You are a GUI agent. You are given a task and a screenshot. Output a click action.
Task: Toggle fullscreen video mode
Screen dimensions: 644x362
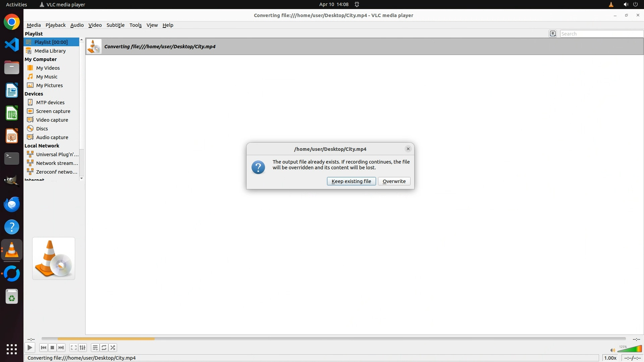pos(74,348)
